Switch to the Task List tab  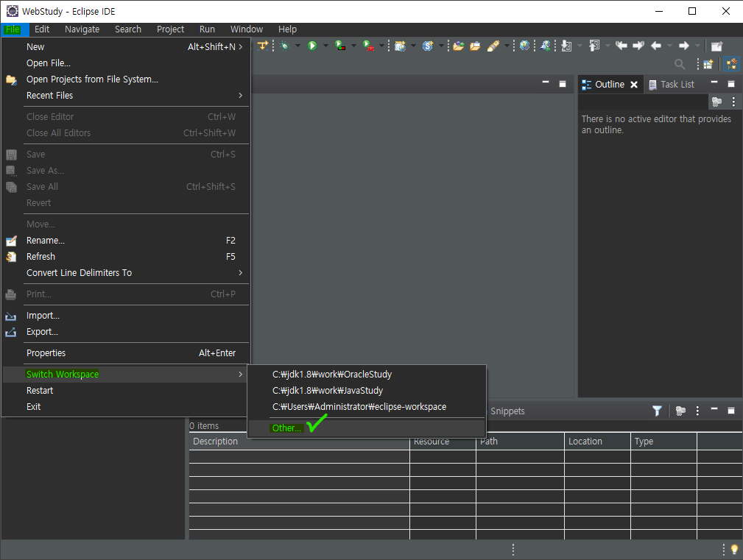672,85
